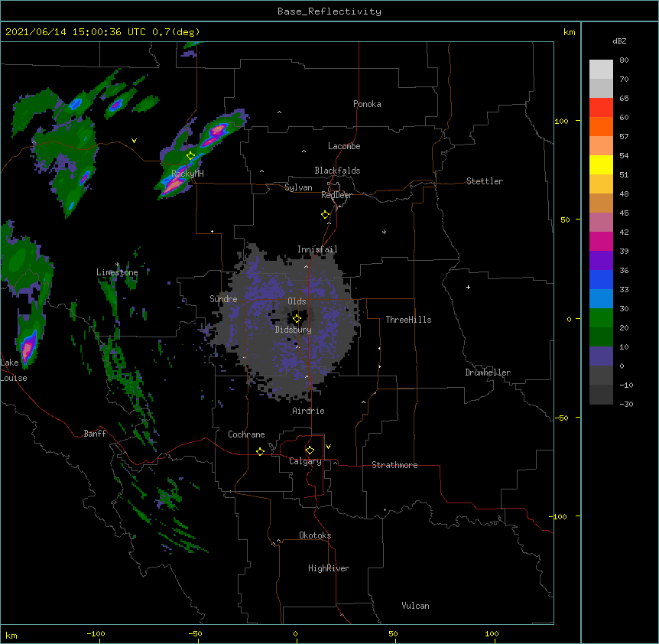Click the Olds town label
This screenshot has width=659, height=644.
click(x=297, y=301)
